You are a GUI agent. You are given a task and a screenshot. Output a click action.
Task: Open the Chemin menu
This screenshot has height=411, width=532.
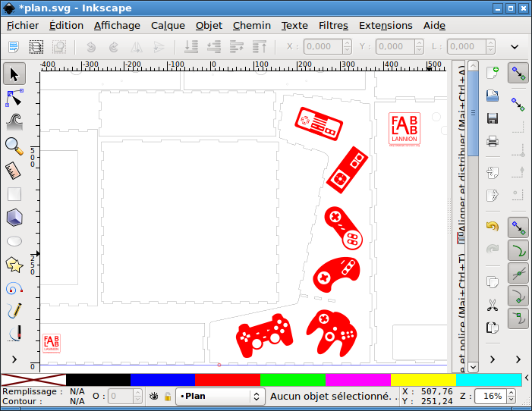(252, 26)
